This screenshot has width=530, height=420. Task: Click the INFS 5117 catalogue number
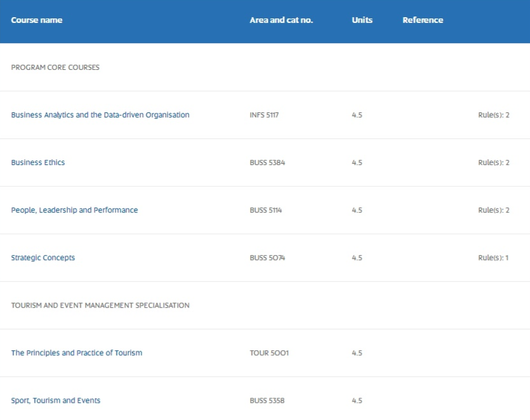264,115
